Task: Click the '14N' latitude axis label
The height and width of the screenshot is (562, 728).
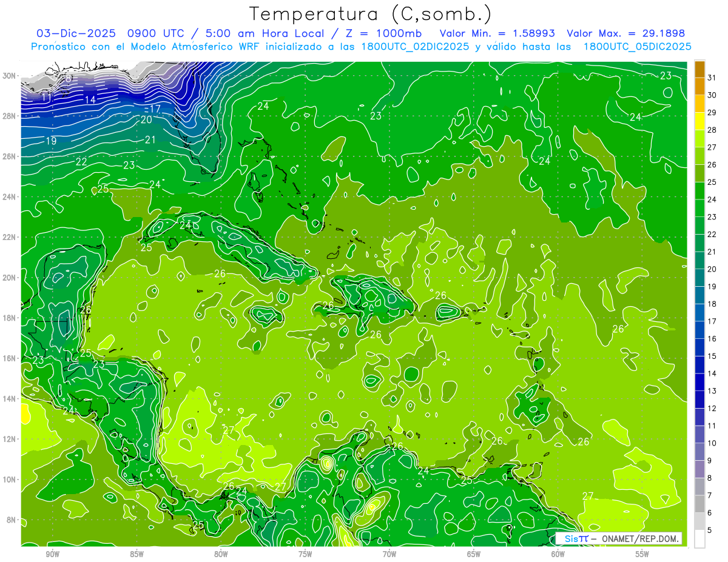Action: click(9, 399)
